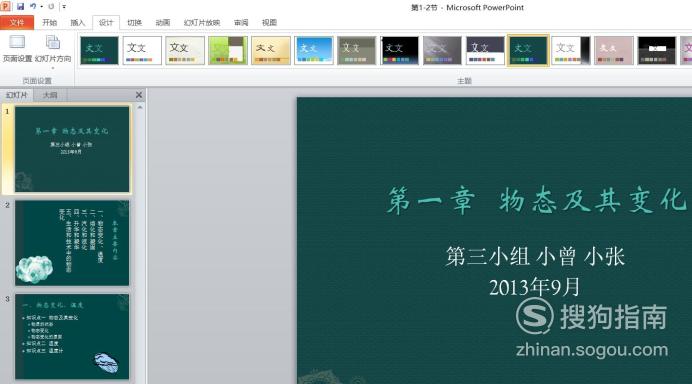The width and height of the screenshot is (692, 384).
Task: Expand the slide orientation dropdown arrow
Action: point(53,68)
